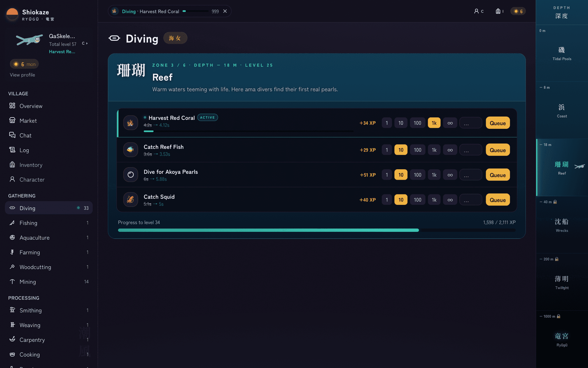Click the Catch Squid item icon

[130, 200]
